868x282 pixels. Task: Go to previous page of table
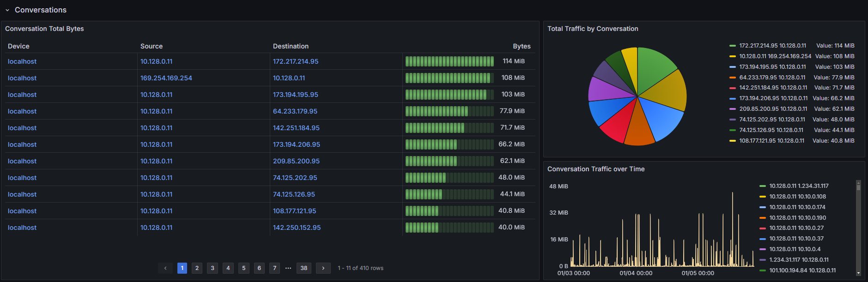tap(165, 268)
